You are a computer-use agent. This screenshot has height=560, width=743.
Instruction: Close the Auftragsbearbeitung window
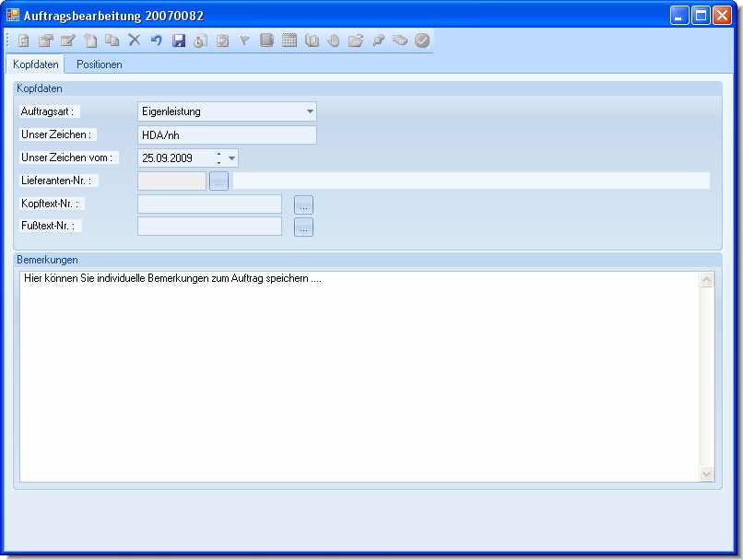click(722, 16)
